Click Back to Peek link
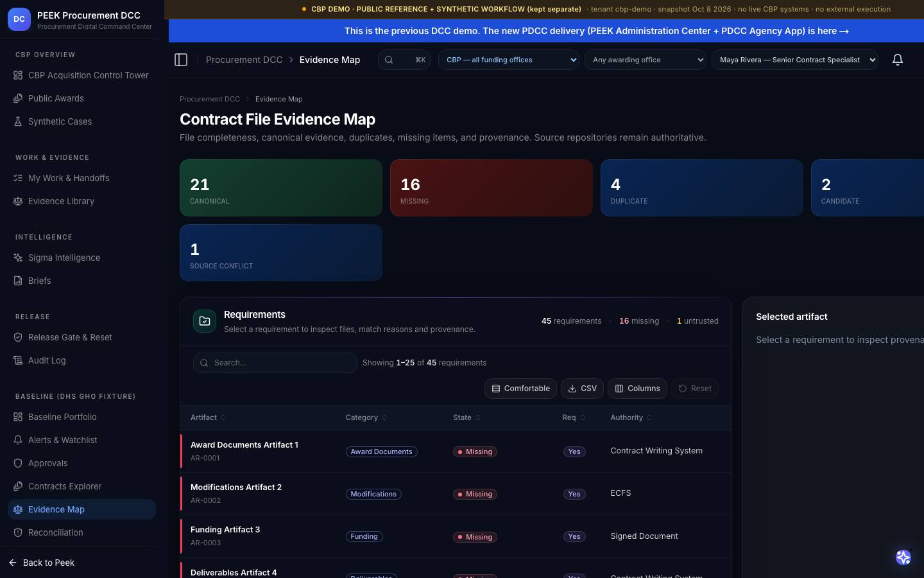The width and height of the screenshot is (924, 578). (42, 563)
